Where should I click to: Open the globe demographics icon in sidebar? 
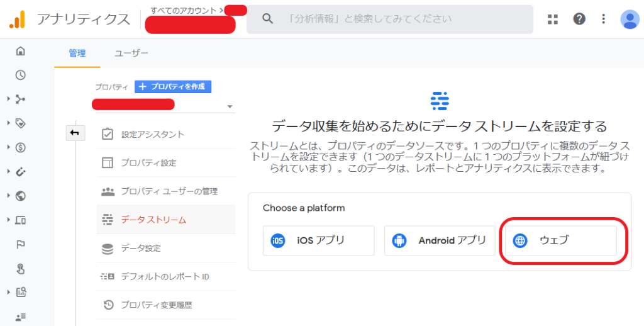coord(20,196)
